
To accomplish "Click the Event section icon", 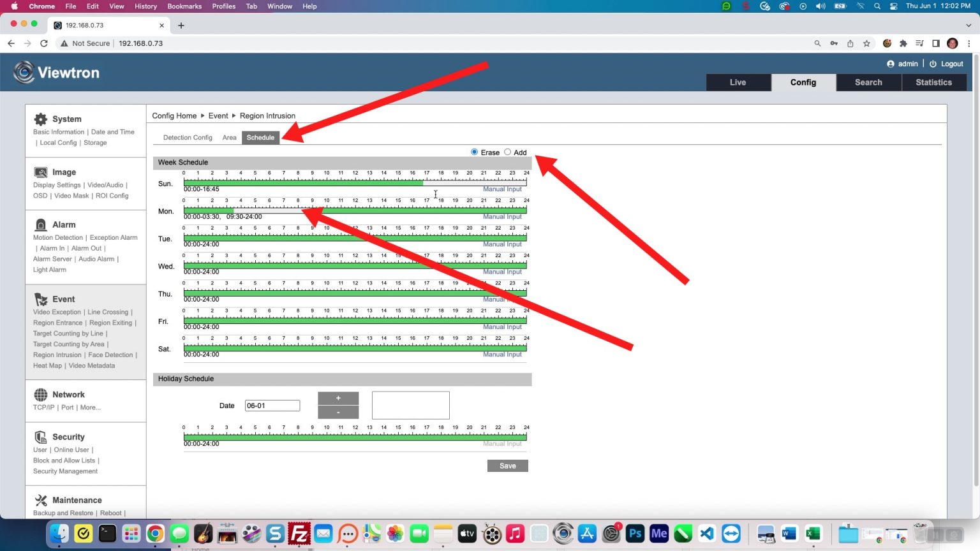I will 41,299.
